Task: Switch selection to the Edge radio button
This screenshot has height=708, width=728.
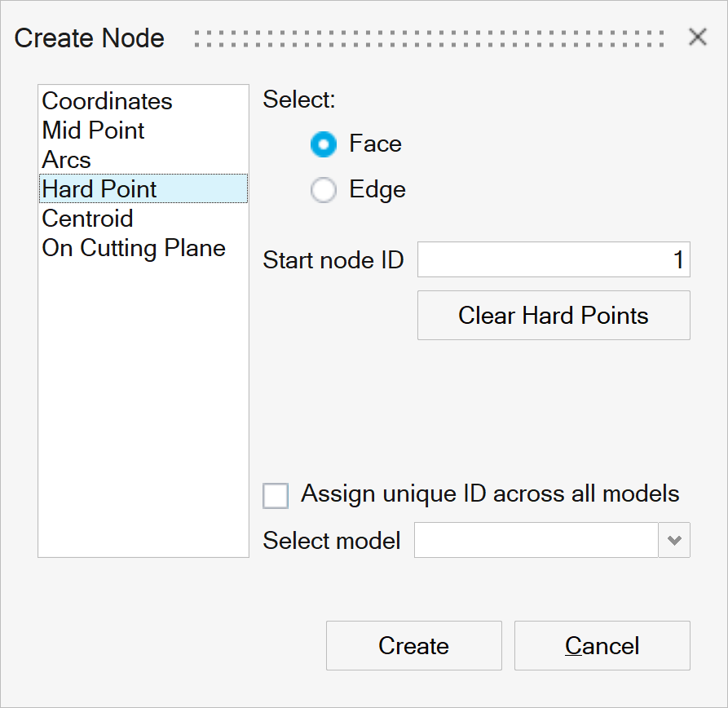Action: pos(324,191)
